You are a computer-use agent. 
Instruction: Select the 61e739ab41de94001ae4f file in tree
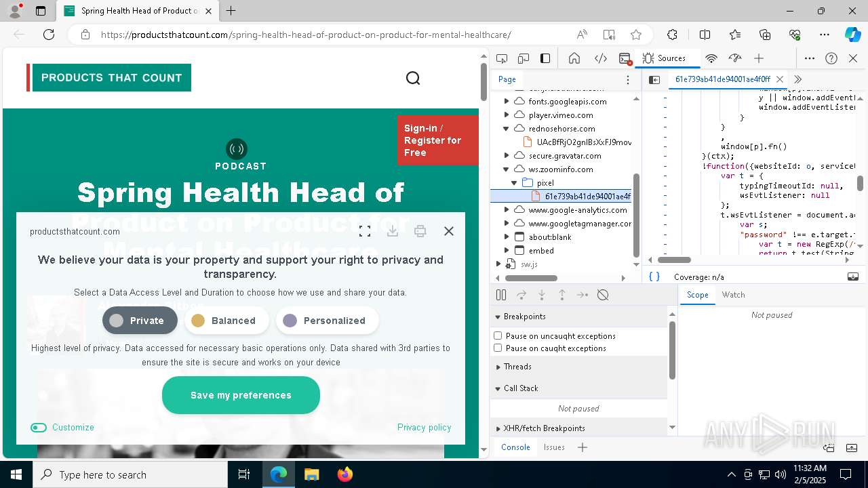(587, 196)
